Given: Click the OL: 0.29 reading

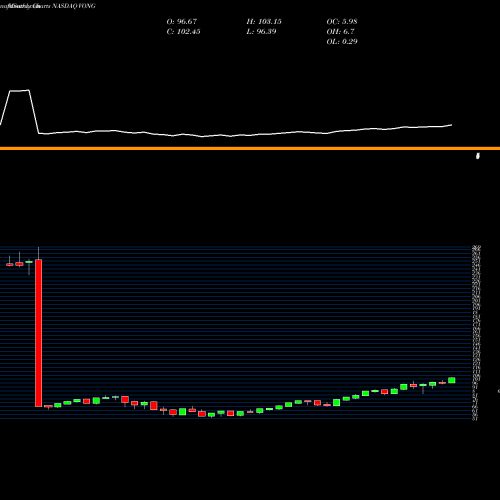Looking at the screenshot, I should click(342, 41).
